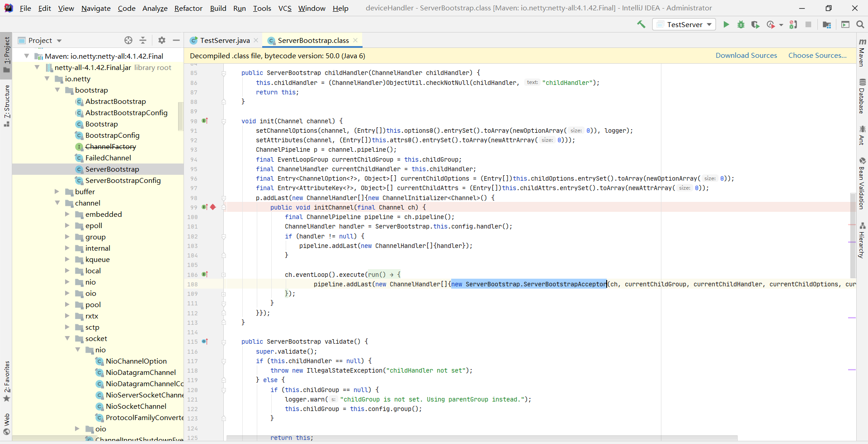Click the editor horizontal scrollbar
The height and width of the screenshot is (444, 868).
click(x=482, y=438)
